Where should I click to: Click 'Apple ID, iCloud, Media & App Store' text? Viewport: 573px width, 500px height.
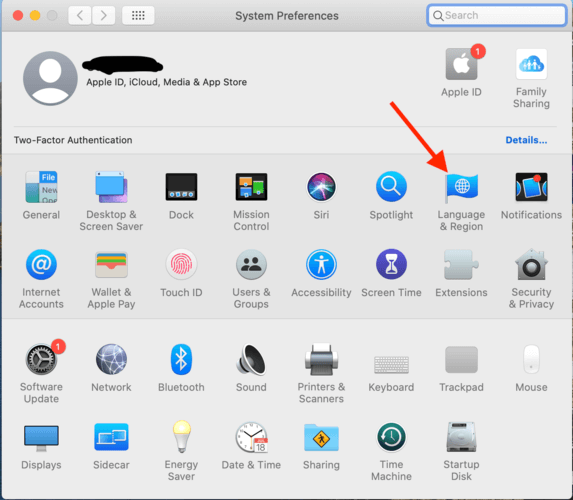(x=167, y=82)
